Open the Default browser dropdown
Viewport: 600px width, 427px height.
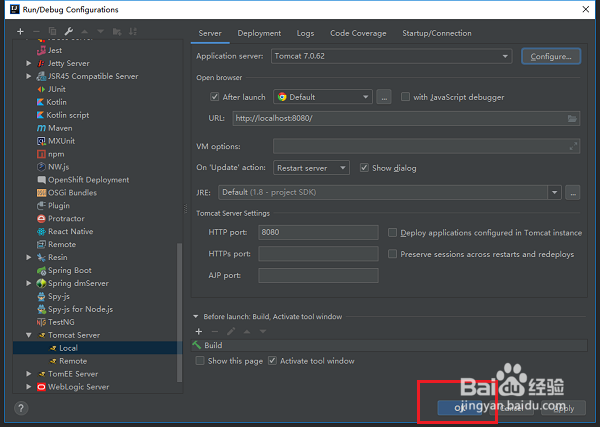323,97
